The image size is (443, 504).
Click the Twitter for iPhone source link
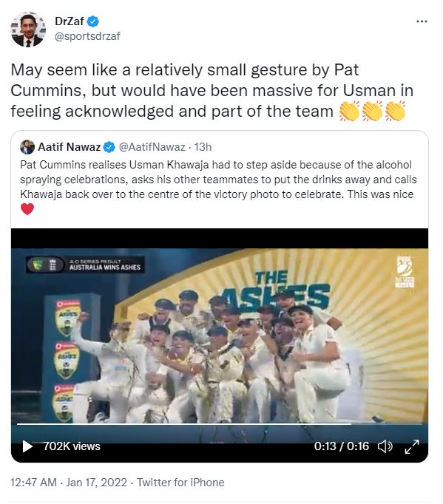pos(180,483)
